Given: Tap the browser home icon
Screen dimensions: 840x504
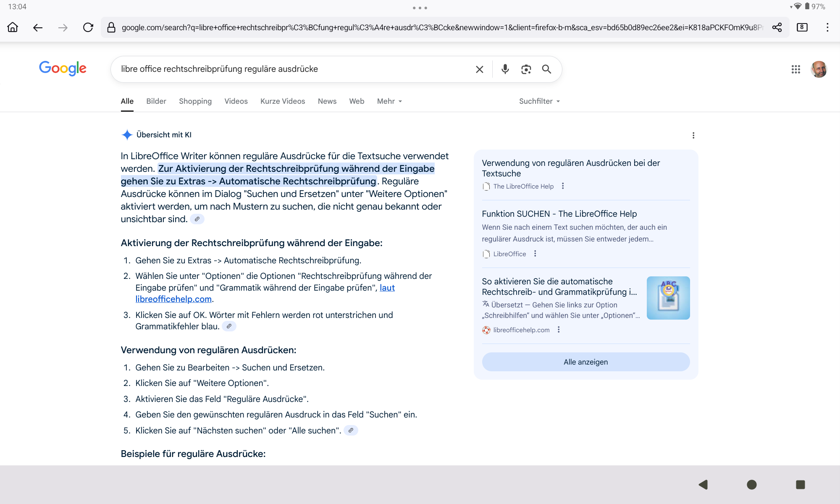Looking at the screenshot, I should coord(13,27).
